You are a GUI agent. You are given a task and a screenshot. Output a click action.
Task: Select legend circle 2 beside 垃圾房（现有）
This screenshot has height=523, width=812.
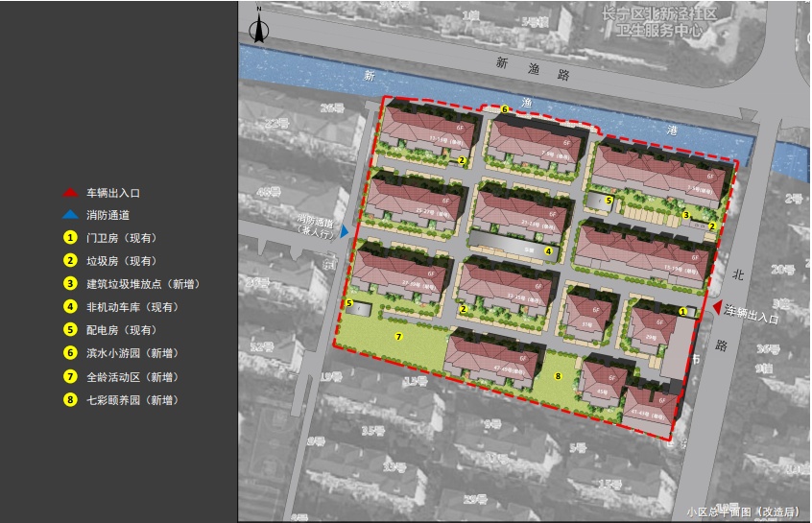(70, 260)
